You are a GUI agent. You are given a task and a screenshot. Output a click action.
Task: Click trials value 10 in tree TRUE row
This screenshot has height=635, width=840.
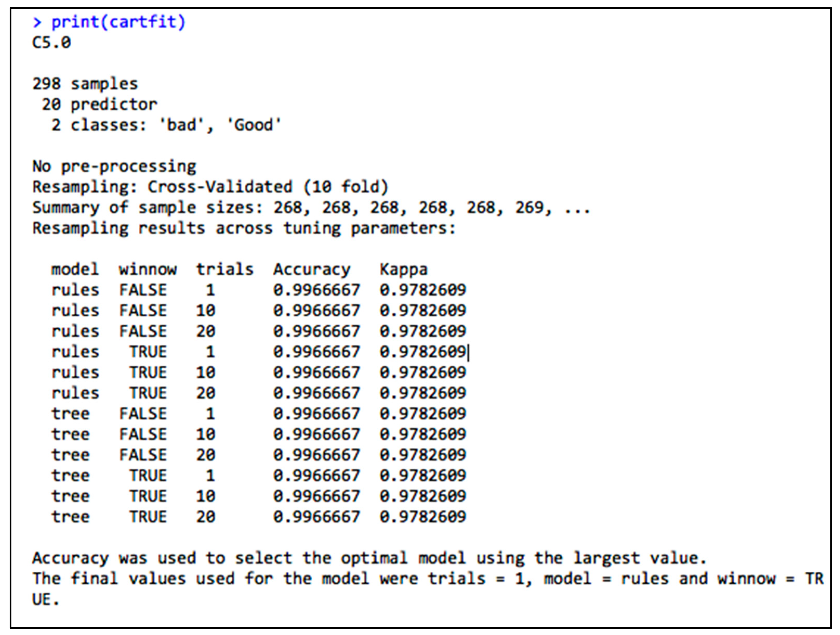pos(205,496)
